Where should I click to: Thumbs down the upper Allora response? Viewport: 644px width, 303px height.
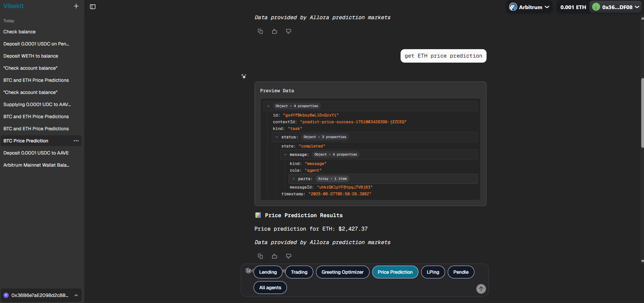(289, 31)
